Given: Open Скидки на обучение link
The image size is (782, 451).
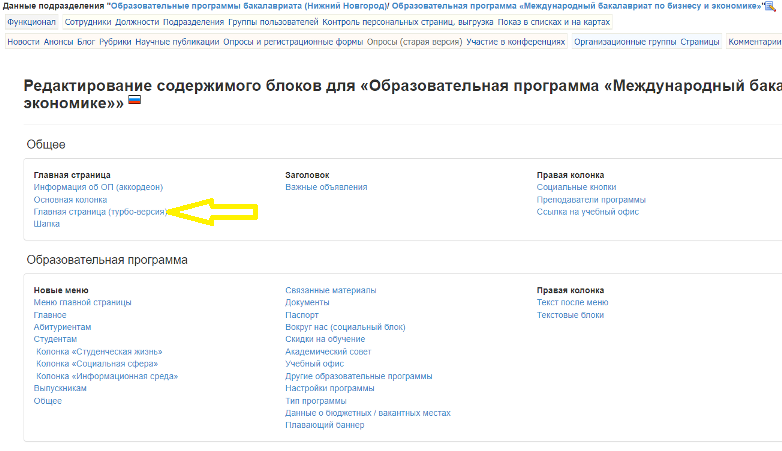Looking at the screenshot, I should (x=325, y=339).
